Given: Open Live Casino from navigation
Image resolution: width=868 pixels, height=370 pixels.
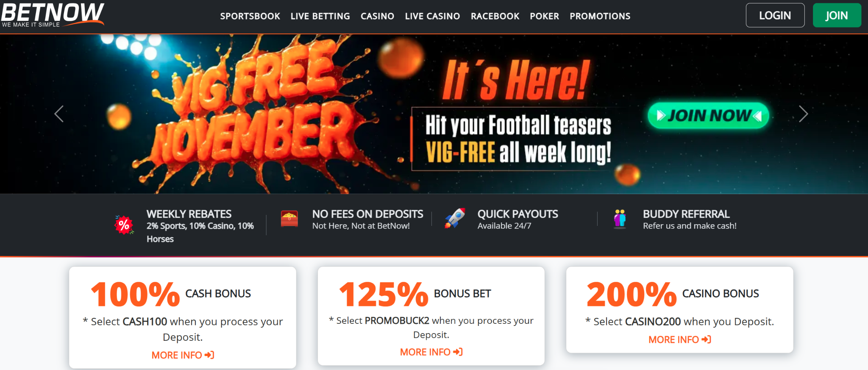Looking at the screenshot, I should [x=432, y=16].
